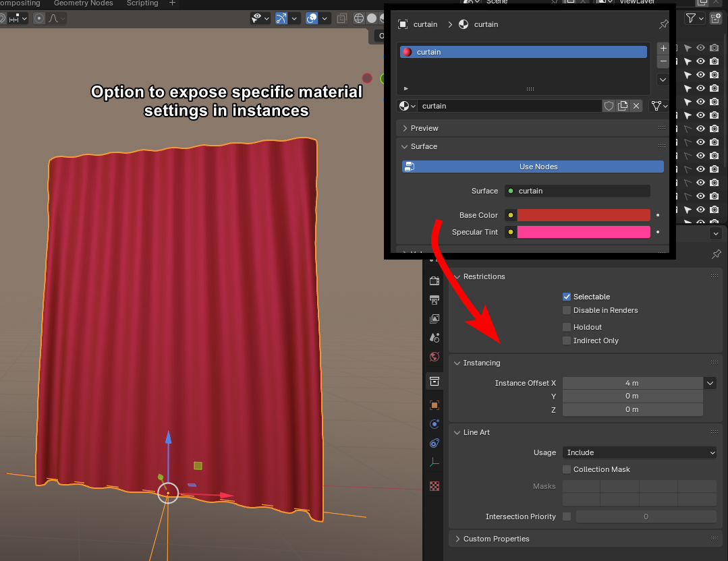The image size is (728, 561).
Task: Toggle show gizmo button in viewport header
Action: (281, 18)
